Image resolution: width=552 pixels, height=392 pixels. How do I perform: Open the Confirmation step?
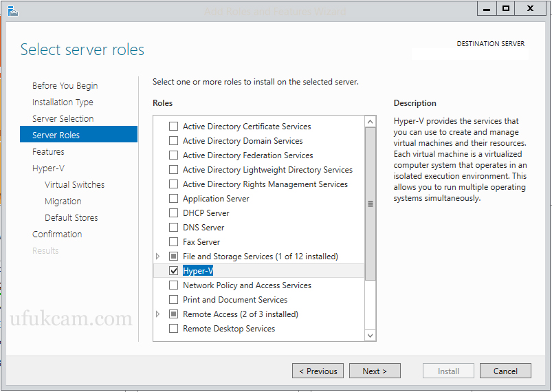point(57,235)
